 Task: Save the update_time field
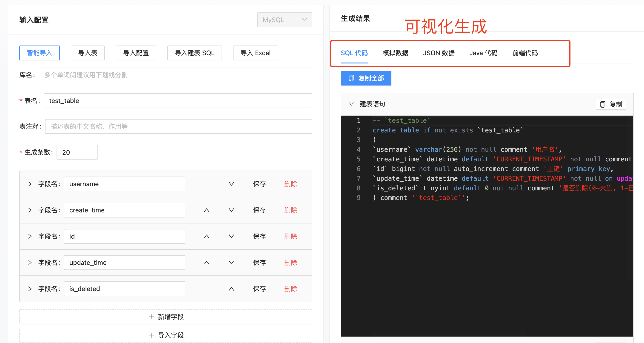[x=259, y=263]
